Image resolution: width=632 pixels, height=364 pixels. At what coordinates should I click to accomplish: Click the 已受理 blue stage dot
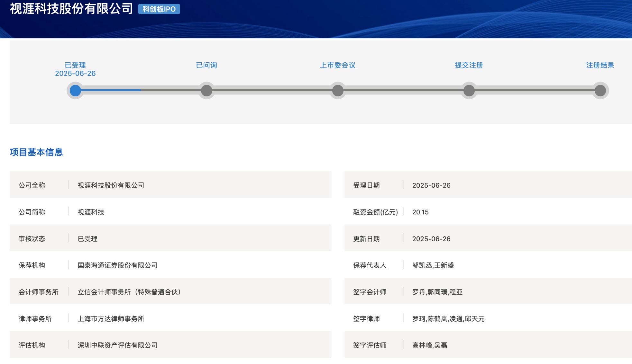click(75, 91)
